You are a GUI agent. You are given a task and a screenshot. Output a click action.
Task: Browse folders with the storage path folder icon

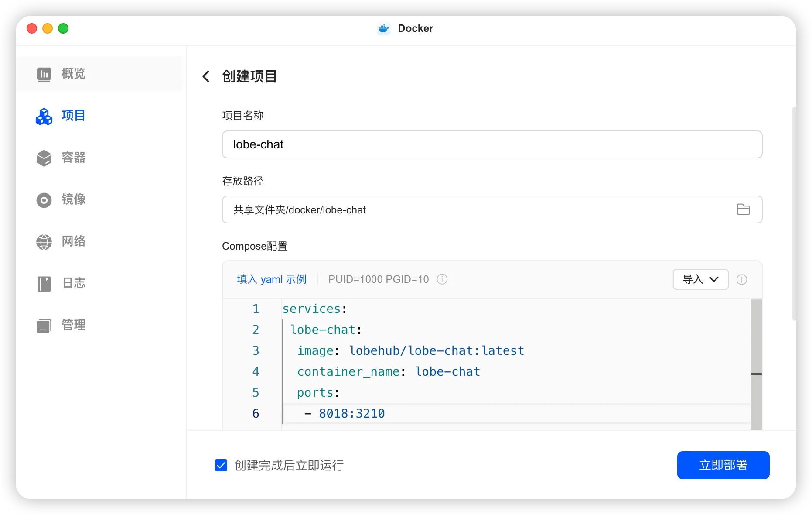(x=743, y=209)
